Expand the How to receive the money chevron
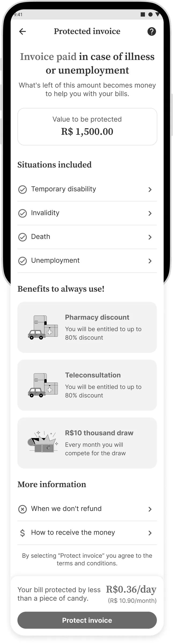Viewport: 173px width, 644px height. 150,533
